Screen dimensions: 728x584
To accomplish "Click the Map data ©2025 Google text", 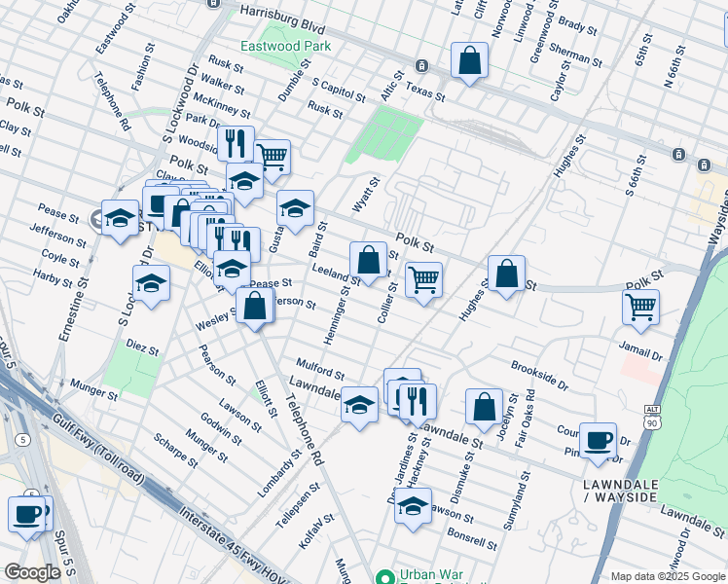I will 667,576.
